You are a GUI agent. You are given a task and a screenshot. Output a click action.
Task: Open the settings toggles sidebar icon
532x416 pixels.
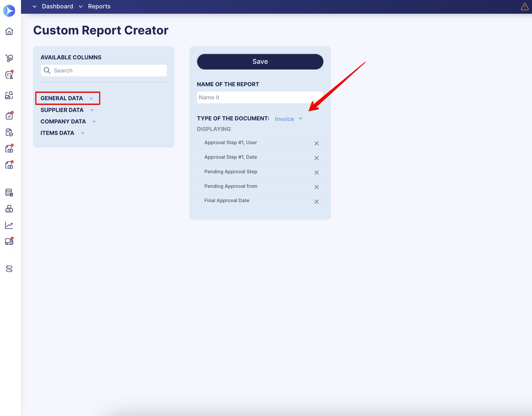tap(9, 269)
